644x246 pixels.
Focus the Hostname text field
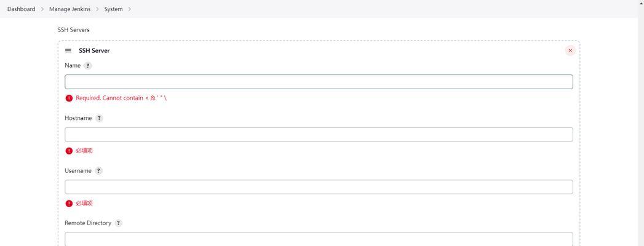point(319,134)
